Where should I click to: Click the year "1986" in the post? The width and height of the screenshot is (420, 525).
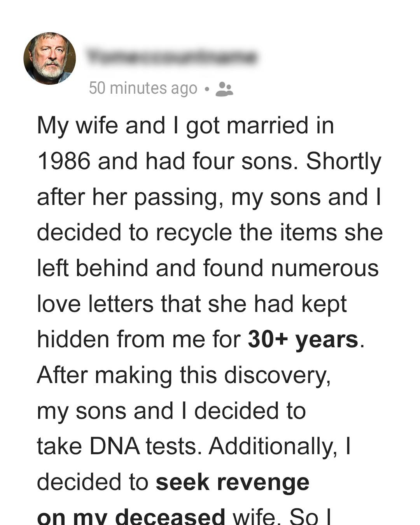point(64,161)
